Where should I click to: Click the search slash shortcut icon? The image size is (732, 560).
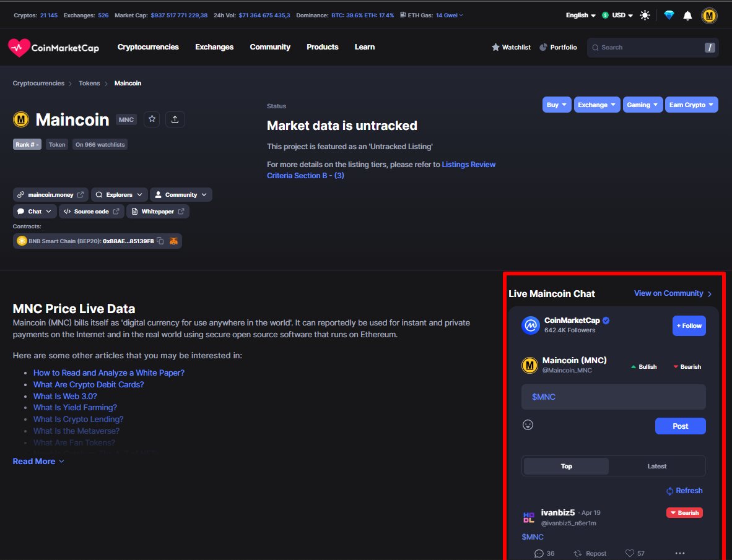710,48
